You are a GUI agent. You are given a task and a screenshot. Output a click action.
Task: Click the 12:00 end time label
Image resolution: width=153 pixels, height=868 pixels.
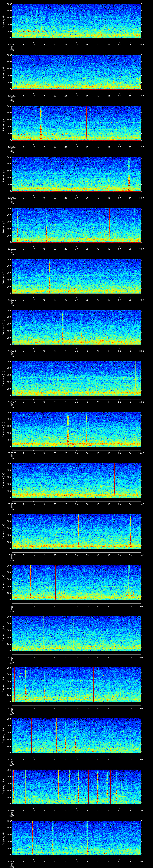(141, 555)
